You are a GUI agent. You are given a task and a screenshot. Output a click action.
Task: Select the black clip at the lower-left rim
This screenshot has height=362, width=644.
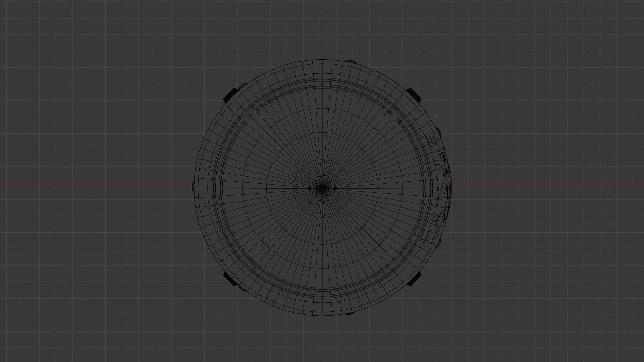231,279
